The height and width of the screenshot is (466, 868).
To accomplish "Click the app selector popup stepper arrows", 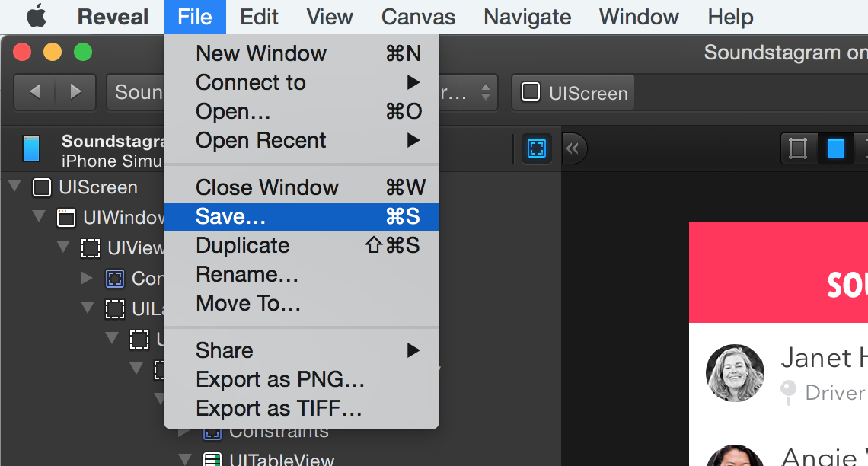I will pos(486,92).
